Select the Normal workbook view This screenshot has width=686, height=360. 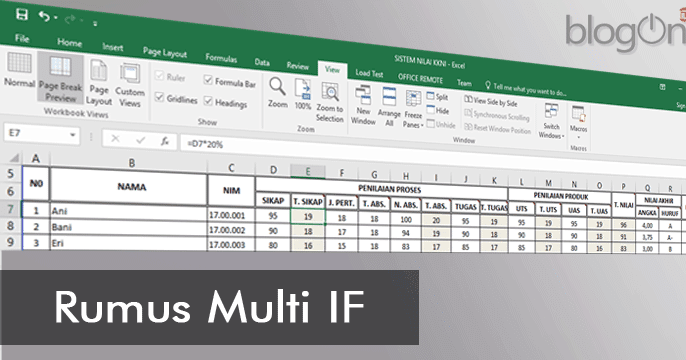pos(19,69)
